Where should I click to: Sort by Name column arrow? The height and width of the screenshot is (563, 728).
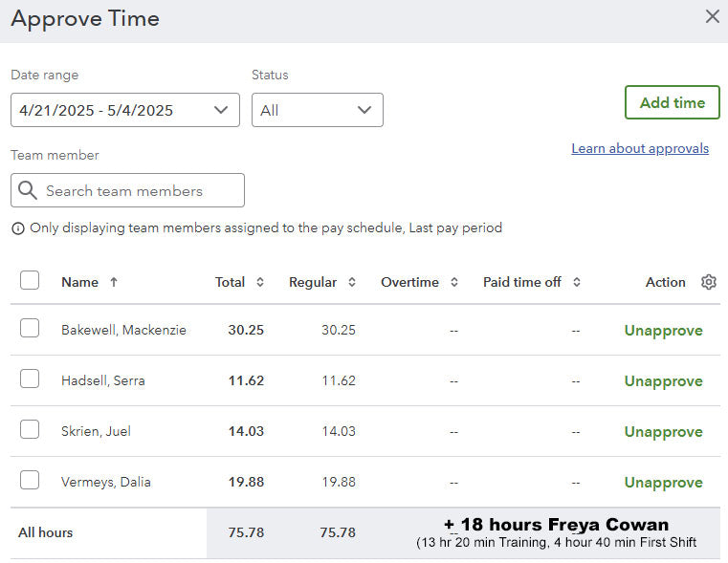click(114, 282)
